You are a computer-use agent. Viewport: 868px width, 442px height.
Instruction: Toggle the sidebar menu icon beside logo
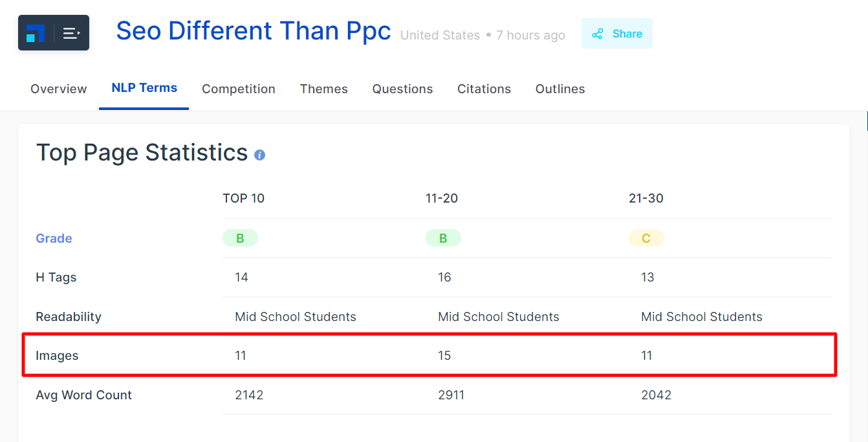click(x=71, y=33)
